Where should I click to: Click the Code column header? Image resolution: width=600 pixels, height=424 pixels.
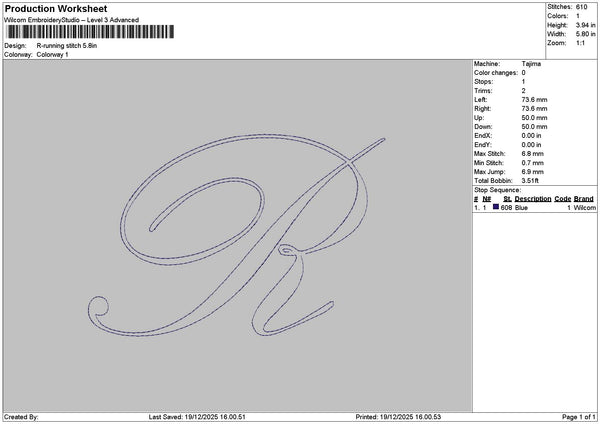coord(562,199)
